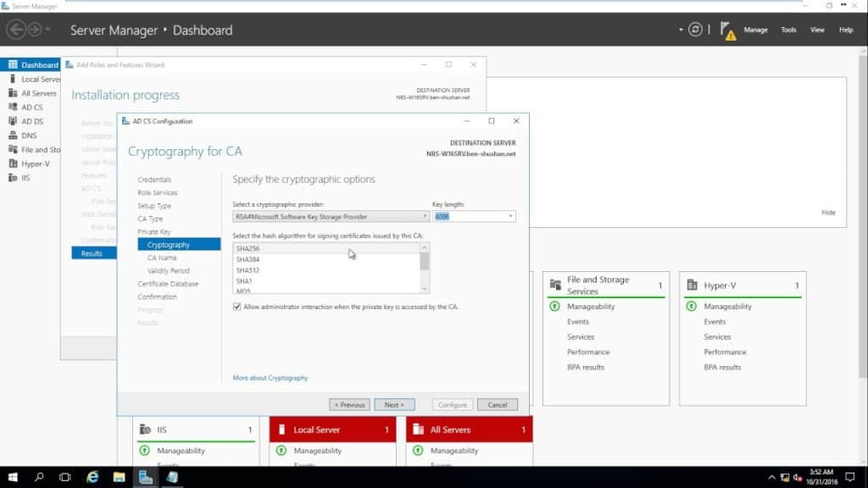Go to Certificate Database wizard step
Viewport: 868px width, 488px height.
tap(168, 284)
